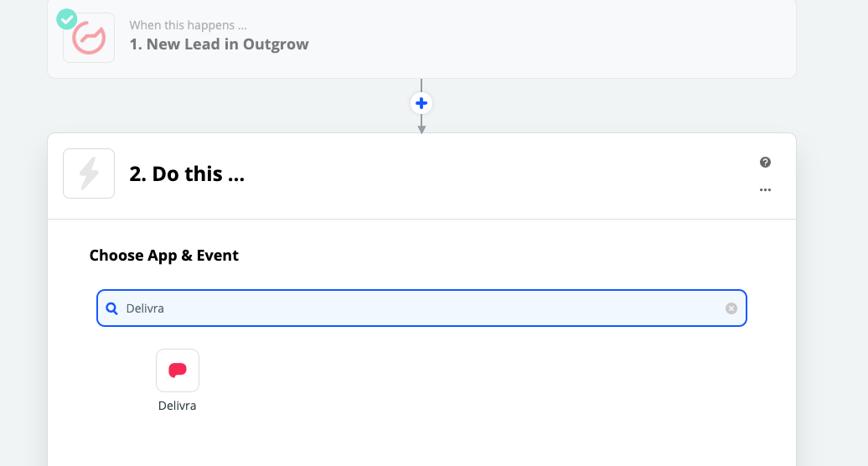This screenshot has height=466, width=868.
Task: Clear the Delivra search with the x icon
Action: 731,308
